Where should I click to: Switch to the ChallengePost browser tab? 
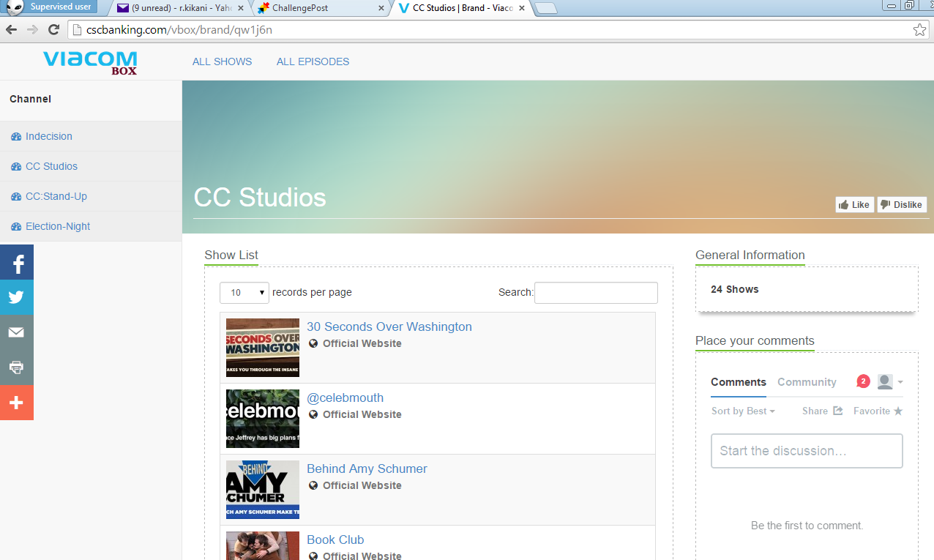point(320,8)
